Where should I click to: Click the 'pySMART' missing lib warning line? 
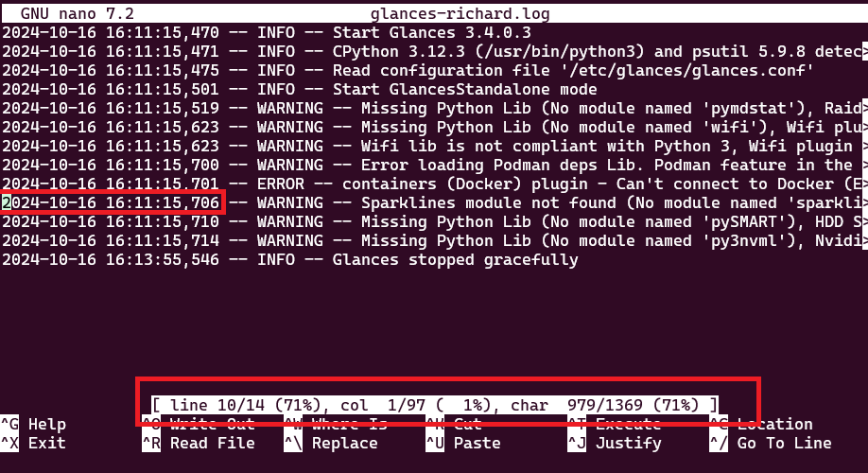434,222
